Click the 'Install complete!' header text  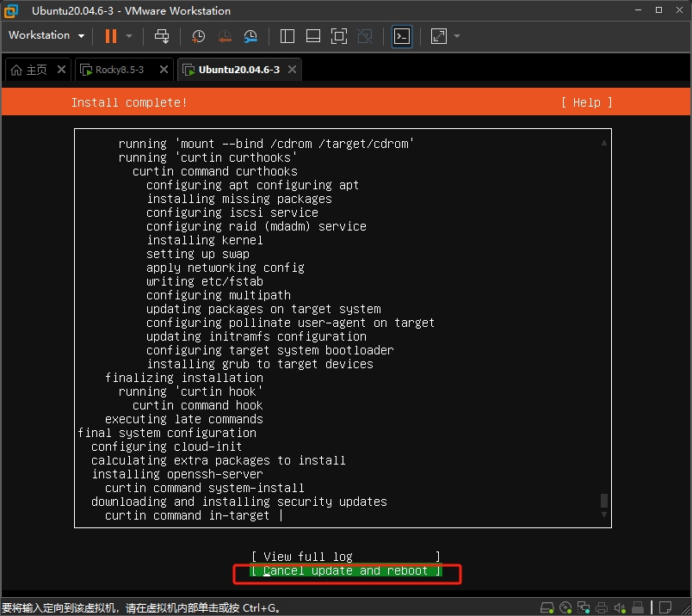pos(129,102)
